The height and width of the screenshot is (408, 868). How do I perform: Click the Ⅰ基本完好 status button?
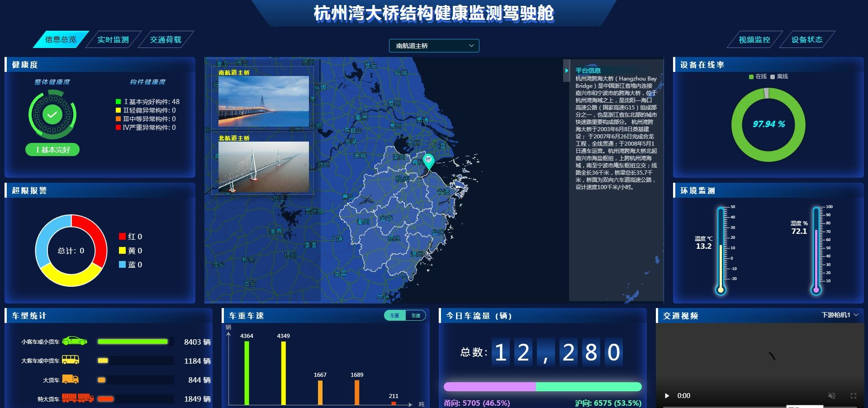tap(52, 149)
